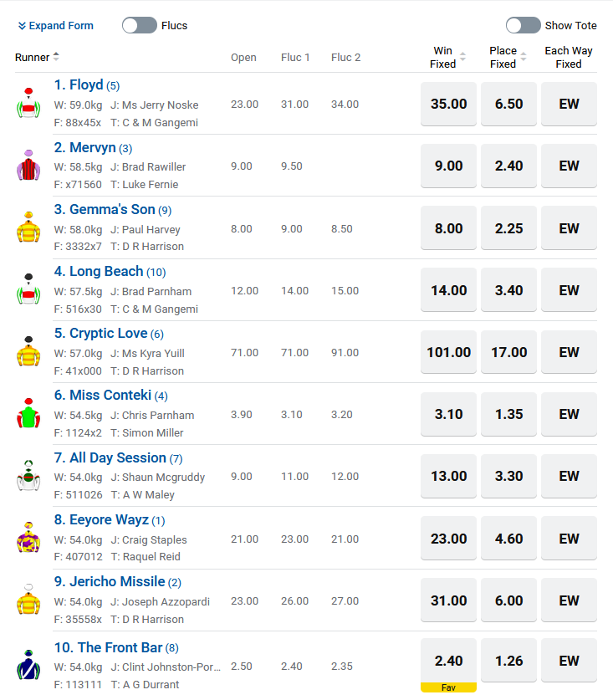Pick Each Way bet for Mervyn

tap(569, 166)
